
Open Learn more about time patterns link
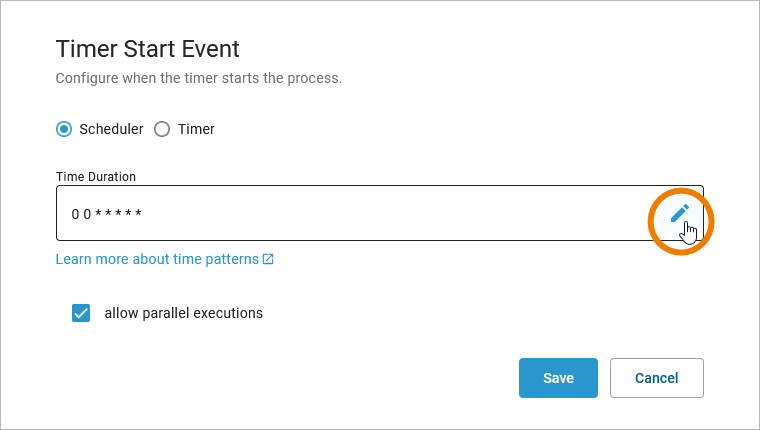[157, 260]
